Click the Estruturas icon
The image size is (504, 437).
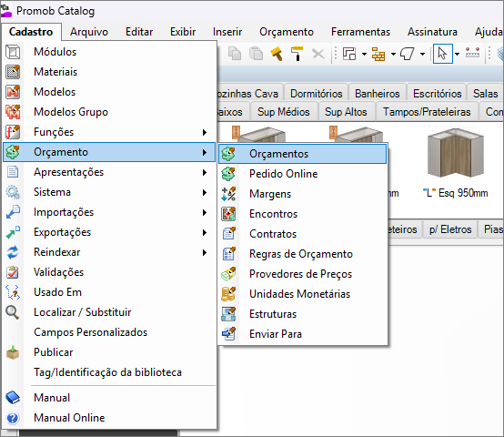pyautogui.click(x=228, y=314)
